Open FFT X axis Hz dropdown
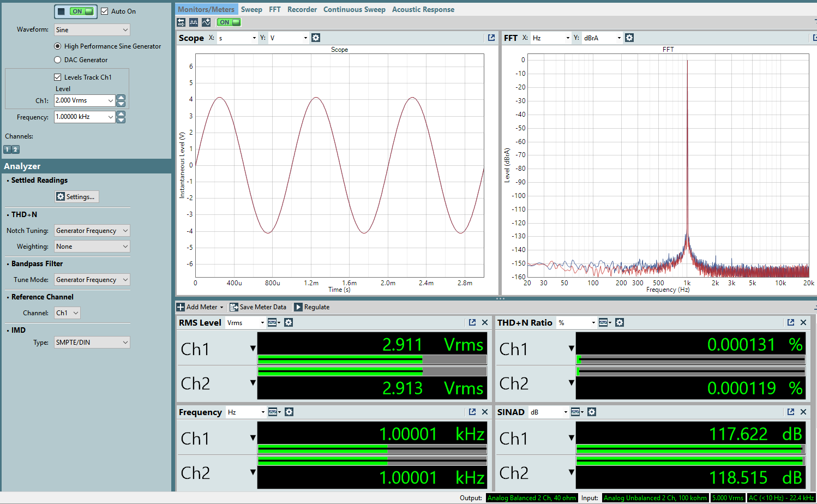817x504 pixels. click(x=551, y=38)
